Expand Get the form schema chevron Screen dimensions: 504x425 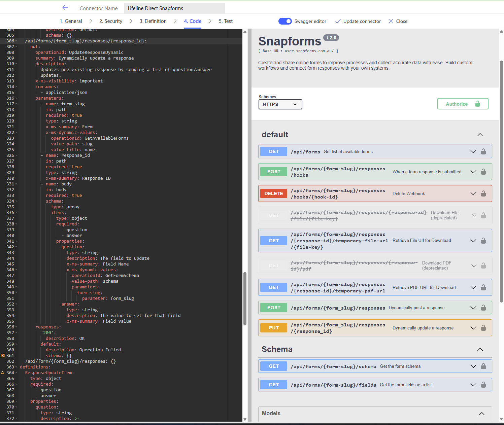pos(473,366)
